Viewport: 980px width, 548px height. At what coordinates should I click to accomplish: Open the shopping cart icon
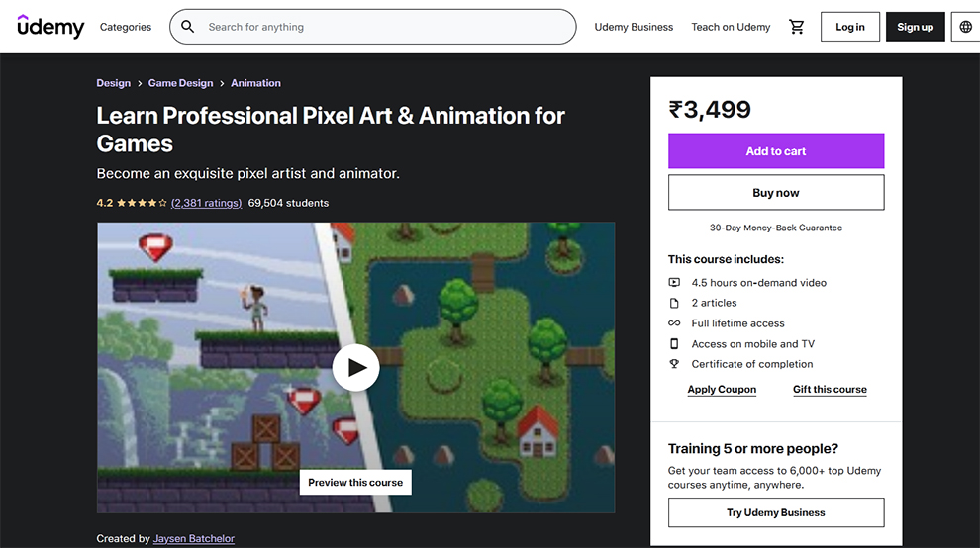coord(796,27)
